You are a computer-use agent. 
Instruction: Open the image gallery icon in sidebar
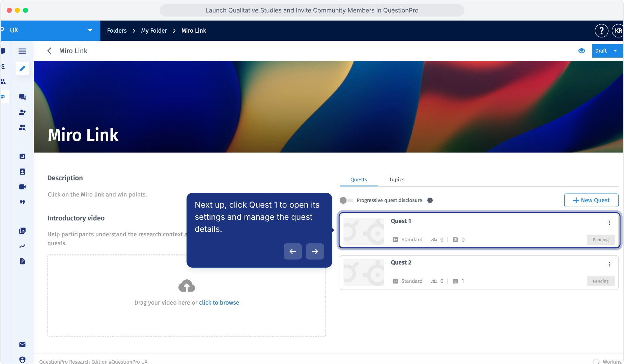(x=22, y=231)
